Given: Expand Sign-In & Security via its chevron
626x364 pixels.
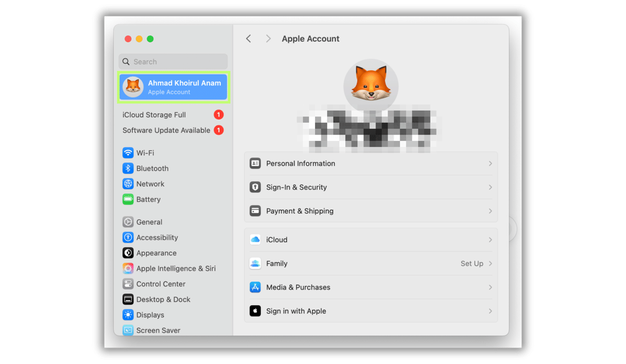Looking at the screenshot, I should (x=490, y=187).
